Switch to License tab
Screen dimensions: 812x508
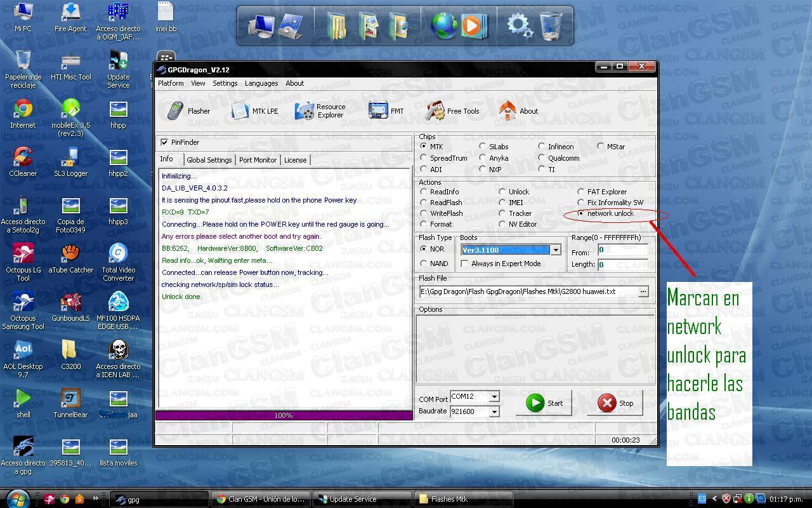tap(295, 160)
